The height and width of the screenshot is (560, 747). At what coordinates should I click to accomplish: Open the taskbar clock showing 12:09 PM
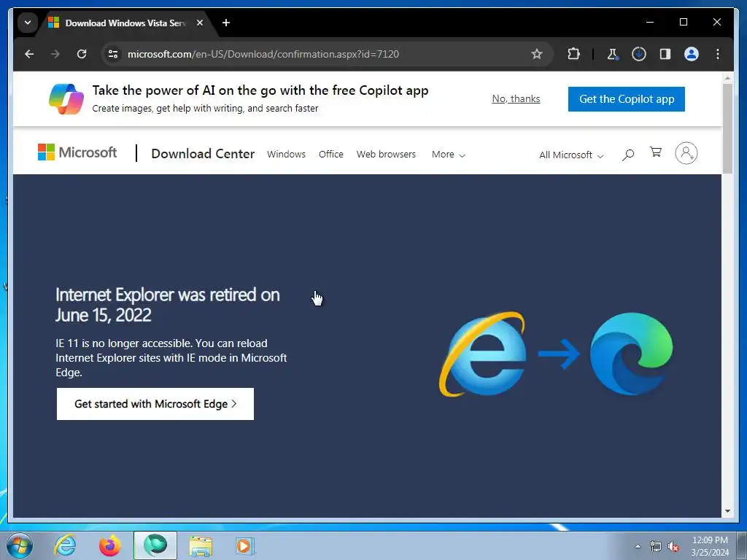click(x=710, y=546)
